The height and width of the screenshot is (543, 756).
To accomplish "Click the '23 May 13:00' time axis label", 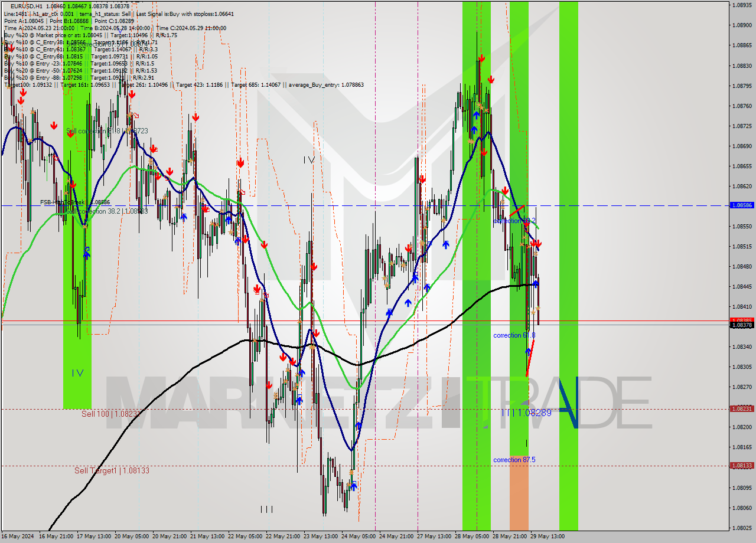I will pos(321,537).
